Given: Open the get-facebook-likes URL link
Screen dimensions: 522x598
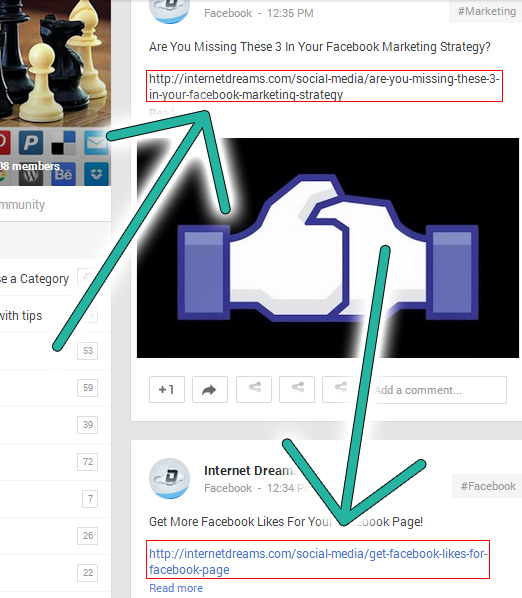Looking at the screenshot, I should [x=318, y=561].
